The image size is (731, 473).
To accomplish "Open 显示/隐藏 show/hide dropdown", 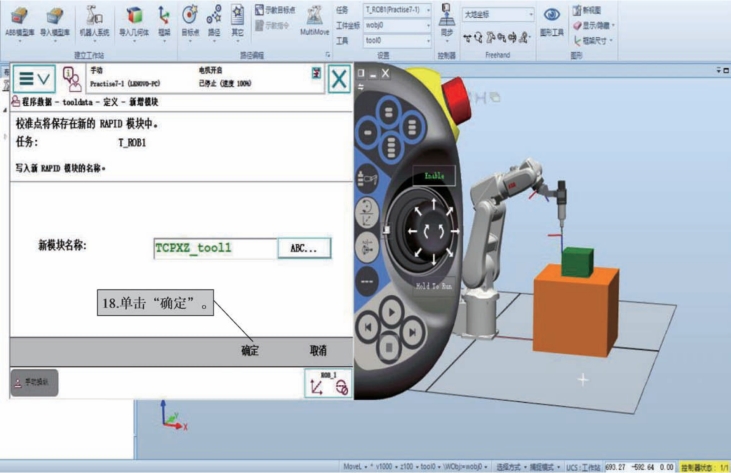I will point(593,25).
